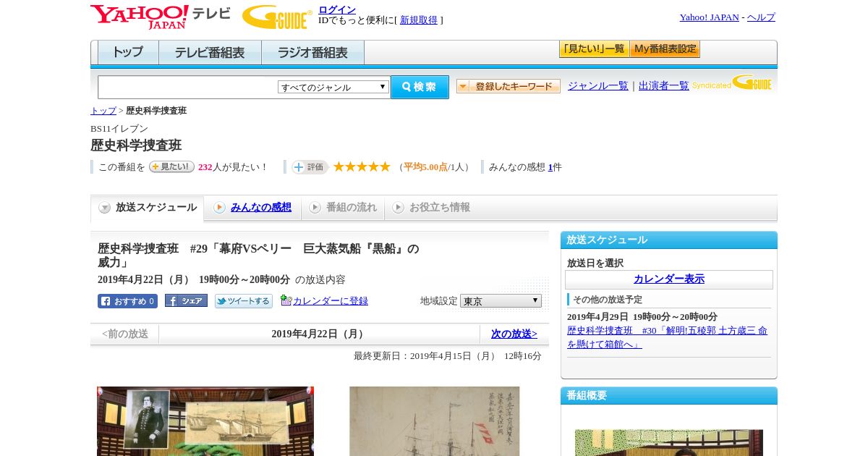Open the 地域設定 東京 region dropdown
This screenshot has width=868, height=456.
click(x=501, y=300)
